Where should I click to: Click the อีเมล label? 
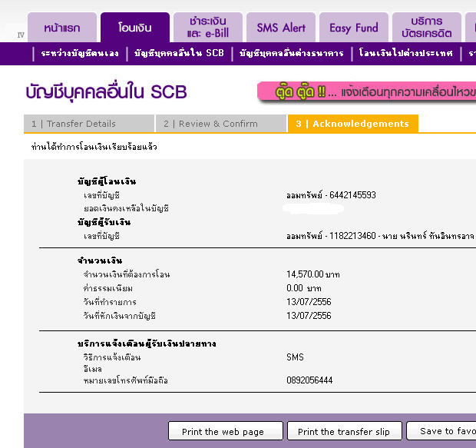click(93, 369)
